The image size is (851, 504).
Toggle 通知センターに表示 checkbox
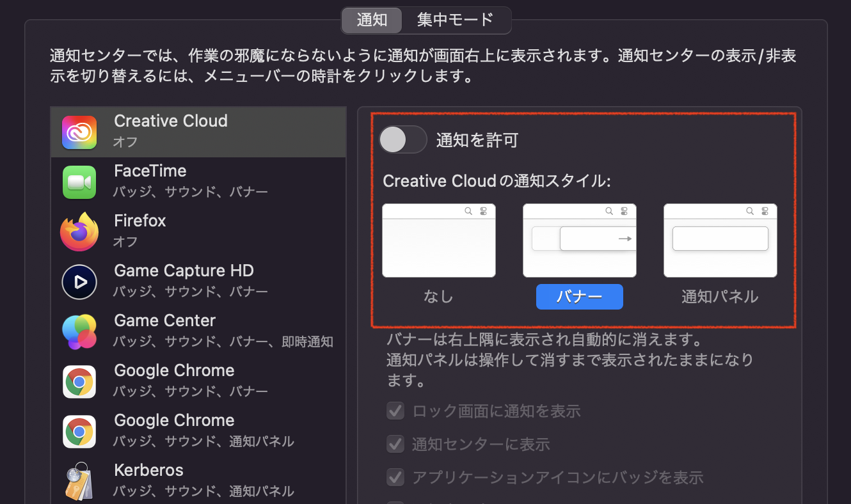(395, 444)
